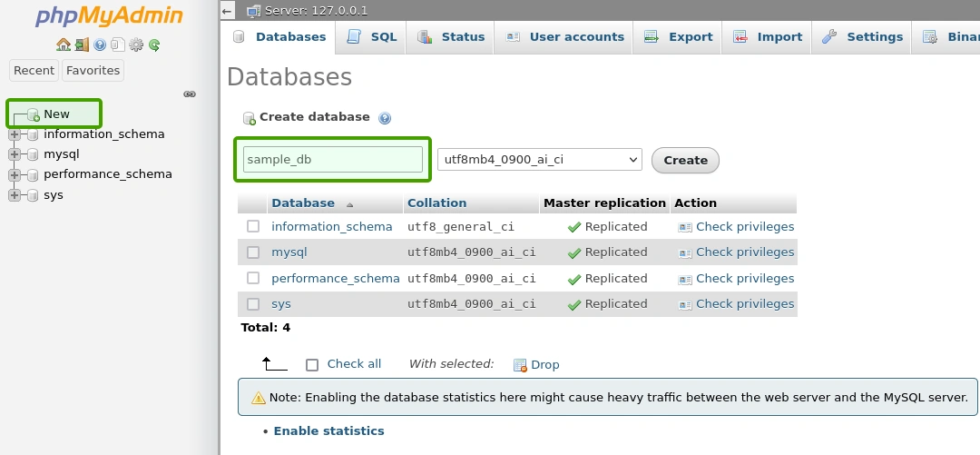980x455 pixels.
Task: Click the Favorites button
Action: (93, 70)
